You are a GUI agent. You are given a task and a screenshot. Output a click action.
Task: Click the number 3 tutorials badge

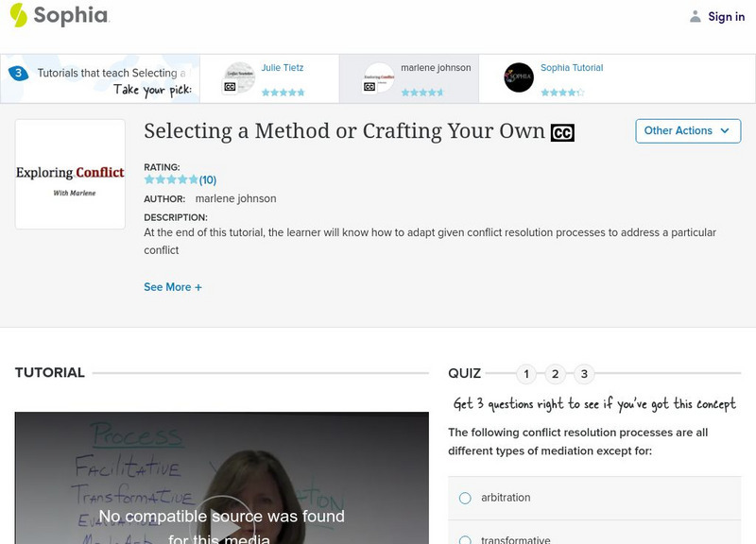point(18,73)
